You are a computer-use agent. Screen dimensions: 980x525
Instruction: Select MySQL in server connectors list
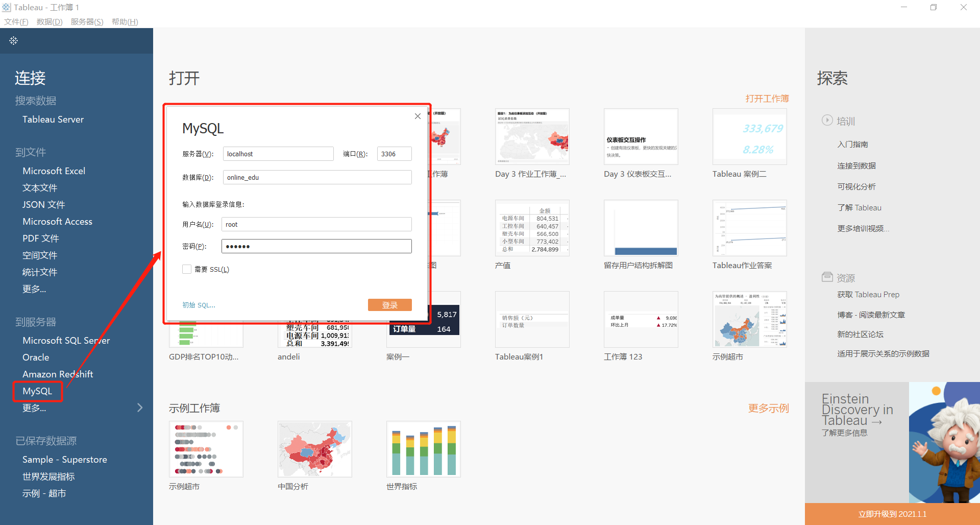click(x=37, y=391)
